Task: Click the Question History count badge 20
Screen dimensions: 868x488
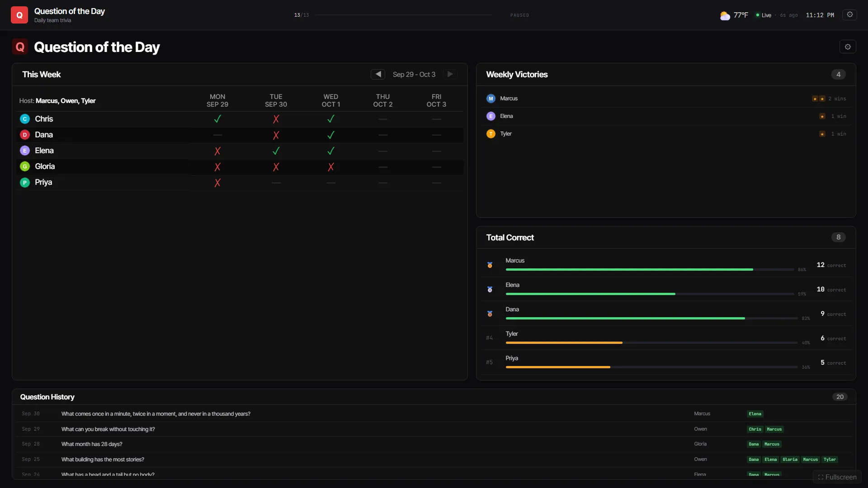Action: coord(840,397)
